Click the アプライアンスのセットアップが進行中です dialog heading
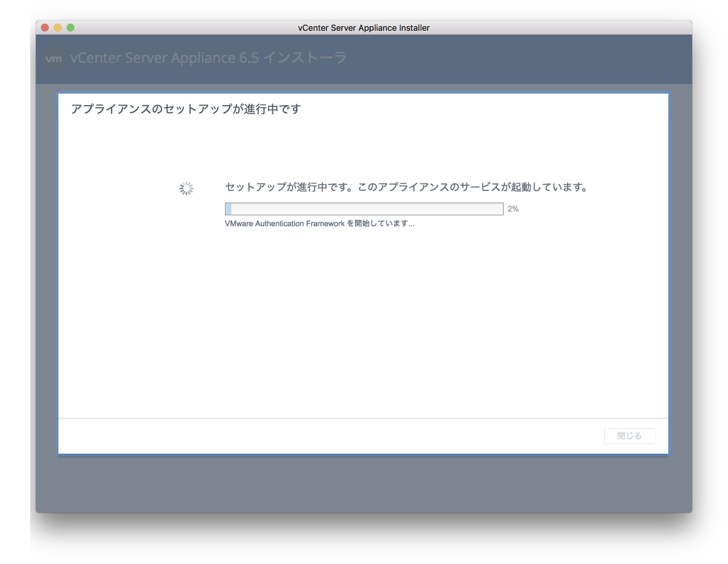This screenshot has width=728, height=564. point(186,109)
